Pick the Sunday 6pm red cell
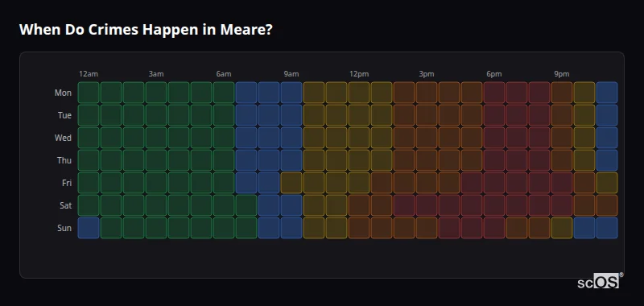This screenshot has width=644, height=306. point(494,228)
